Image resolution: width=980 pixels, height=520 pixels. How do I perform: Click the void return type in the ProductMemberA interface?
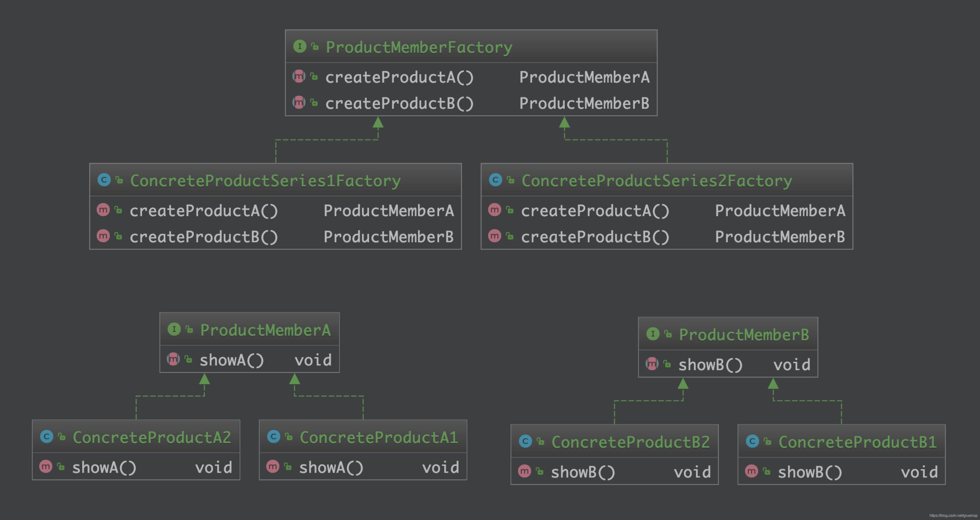313,360
